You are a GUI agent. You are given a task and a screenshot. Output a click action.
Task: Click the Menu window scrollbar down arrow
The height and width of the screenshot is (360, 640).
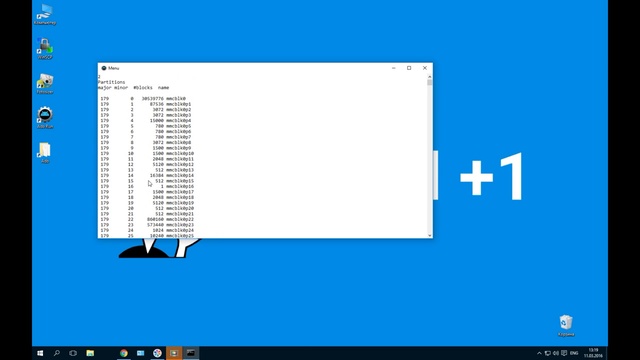(x=429, y=236)
